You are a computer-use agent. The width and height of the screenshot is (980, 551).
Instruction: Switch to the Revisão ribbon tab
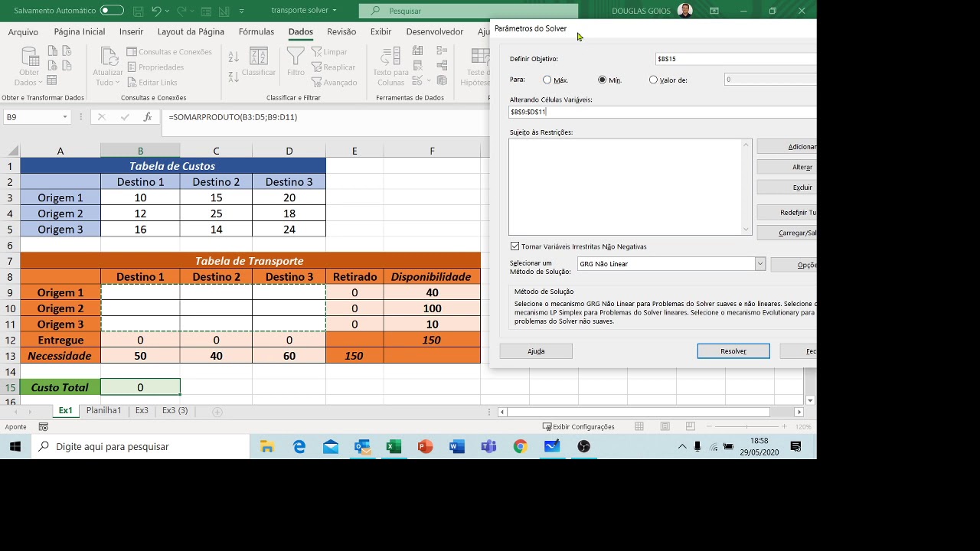pyautogui.click(x=341, y=32)
